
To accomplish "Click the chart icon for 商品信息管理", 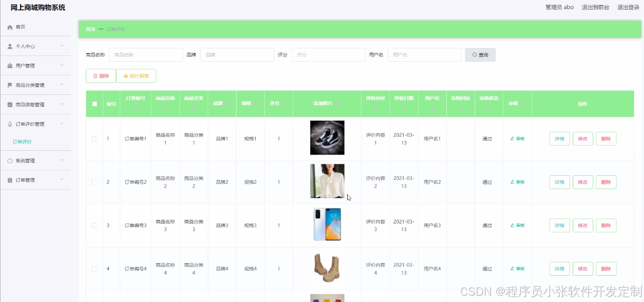I will [x=10, y=105].
